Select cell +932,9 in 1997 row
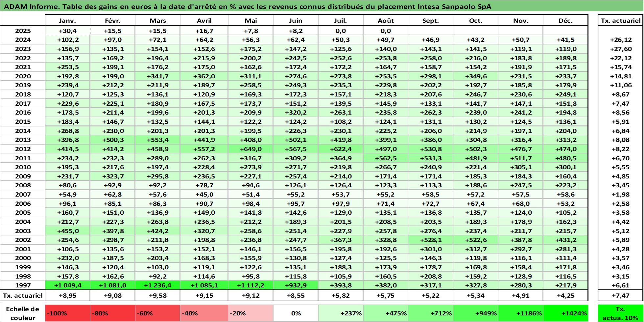This screenshot has width=644, height=322. (296, 285)
